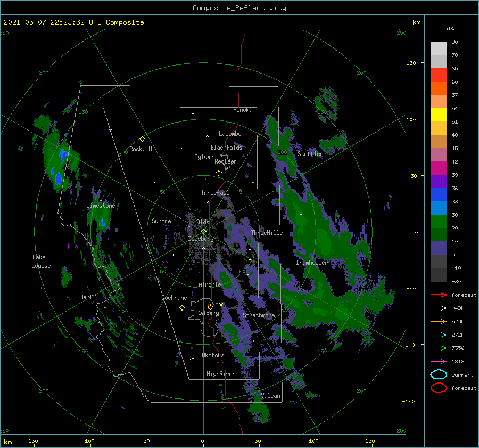The image size is (479, 448).
Task: Click the Lake Louise label
Action: click(x=41, y=262)
